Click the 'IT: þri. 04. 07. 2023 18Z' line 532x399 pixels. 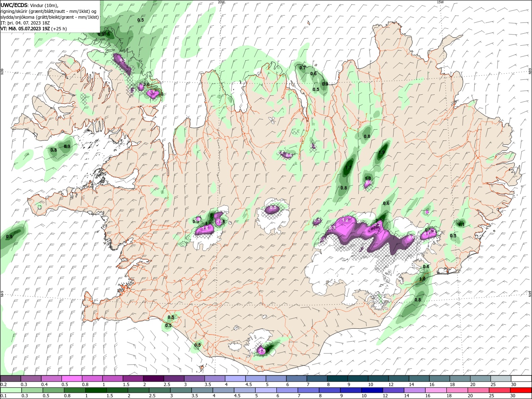[26, 23]
